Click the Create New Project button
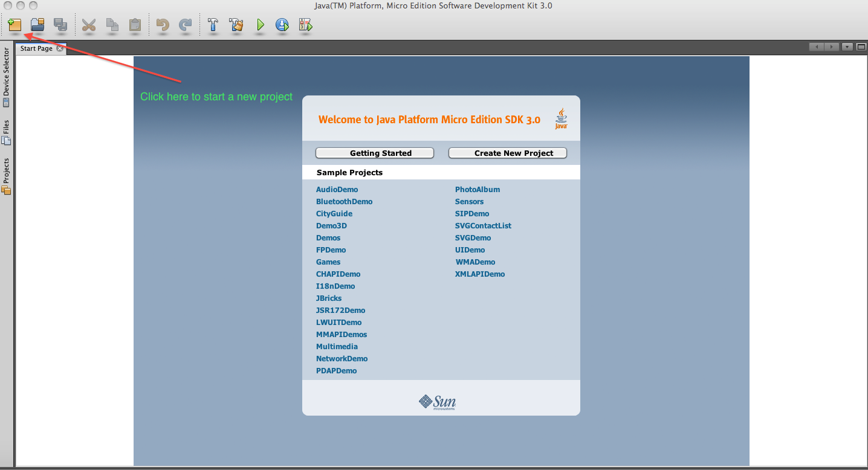The image size is (868, 470). (508, 153)
